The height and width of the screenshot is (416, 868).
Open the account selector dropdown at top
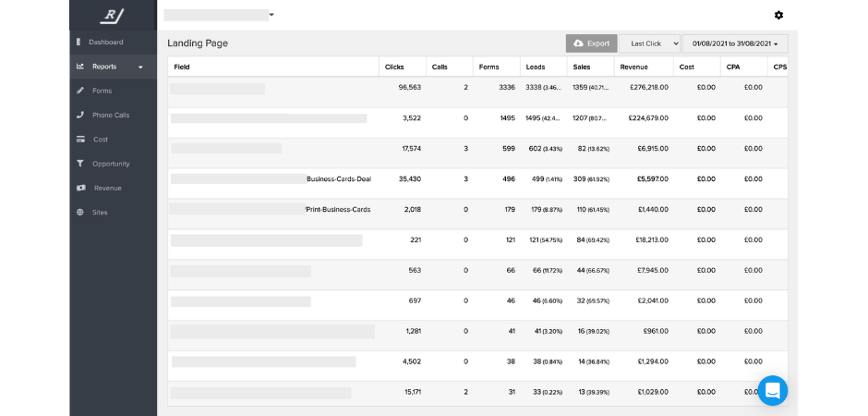[271, 15]
